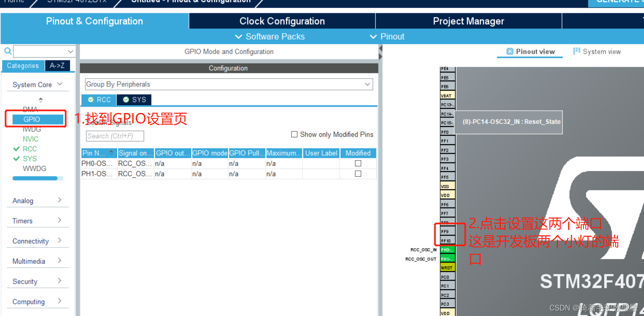Select WWDG in System Core list

[34, 169]
